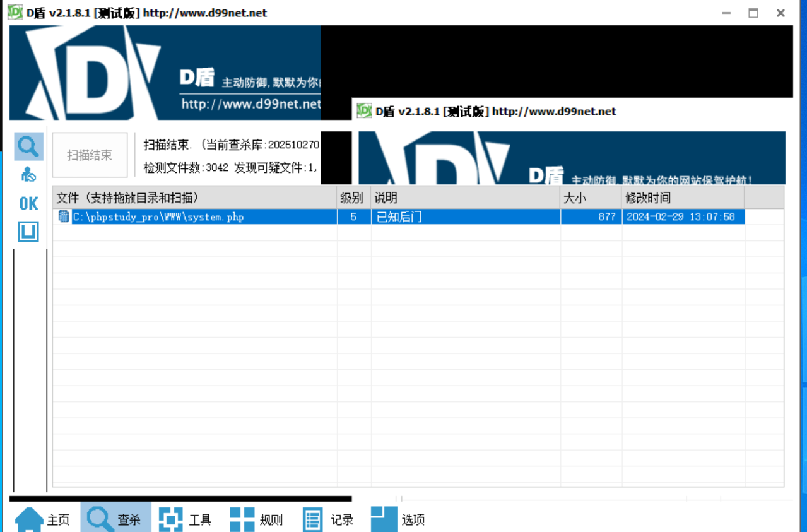
Task: Click the level value 5 cell
Action: 354,216
